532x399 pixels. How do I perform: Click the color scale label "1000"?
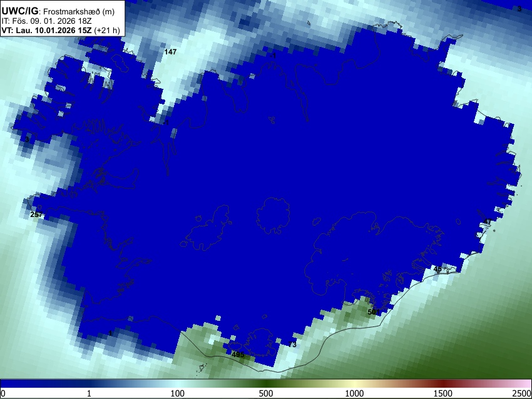click(x=354, y=393)
